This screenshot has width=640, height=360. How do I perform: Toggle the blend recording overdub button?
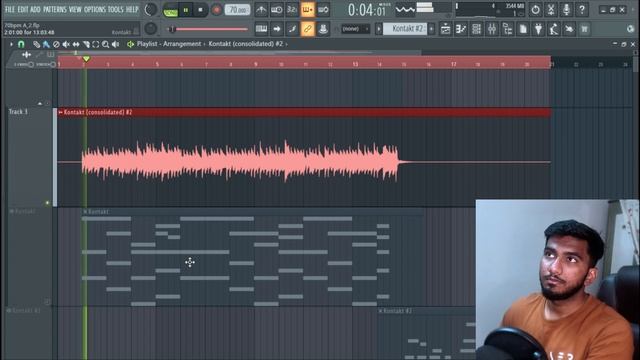point(307,9)
